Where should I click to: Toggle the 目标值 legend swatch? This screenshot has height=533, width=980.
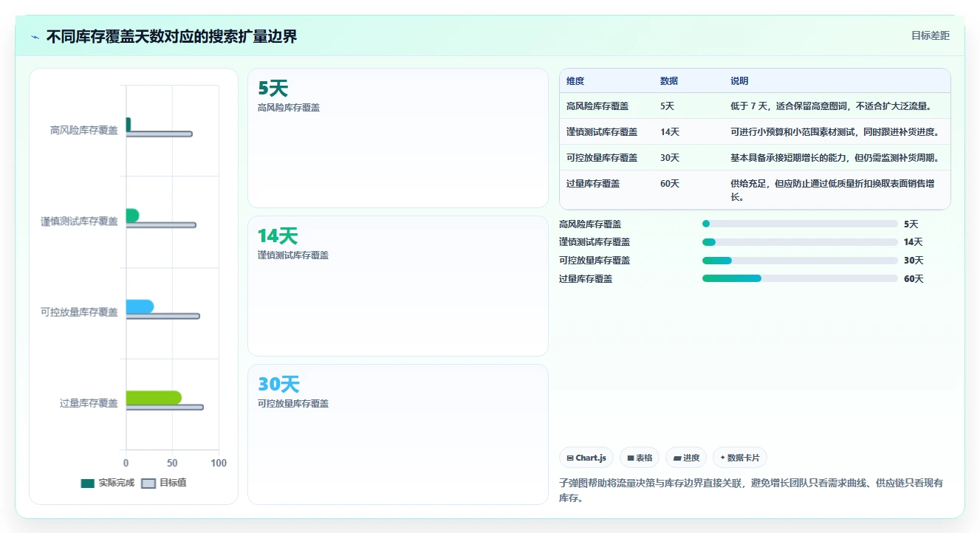pos(148,484)
